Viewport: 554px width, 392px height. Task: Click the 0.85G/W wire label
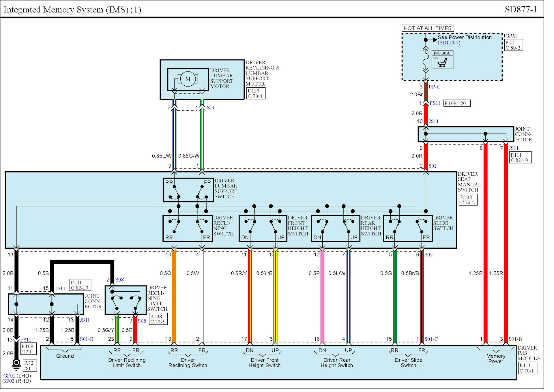click(189, 156)
